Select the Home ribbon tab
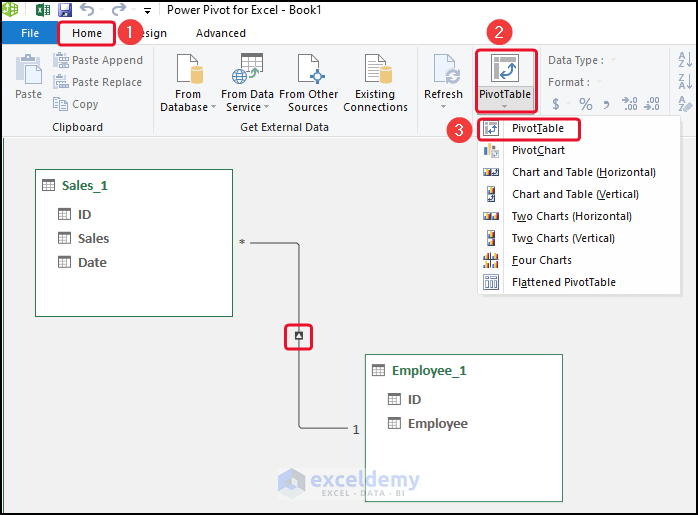The height and width of the screenshot is (515, 698). pos(87,33)
